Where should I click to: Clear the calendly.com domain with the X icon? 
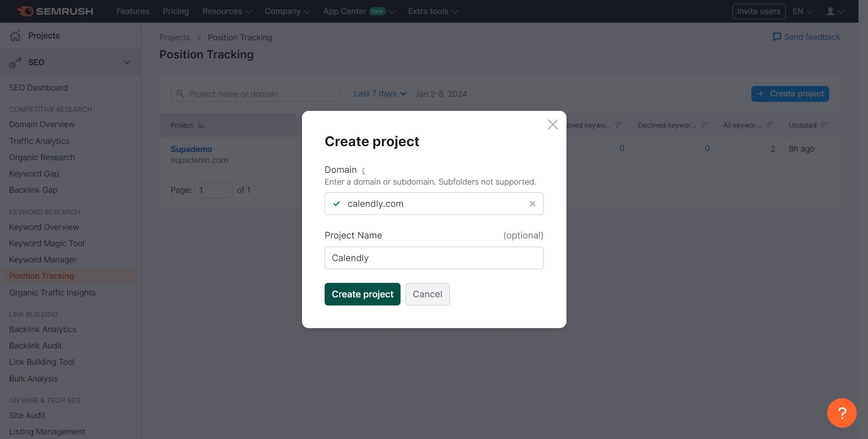tap(532, 204)
